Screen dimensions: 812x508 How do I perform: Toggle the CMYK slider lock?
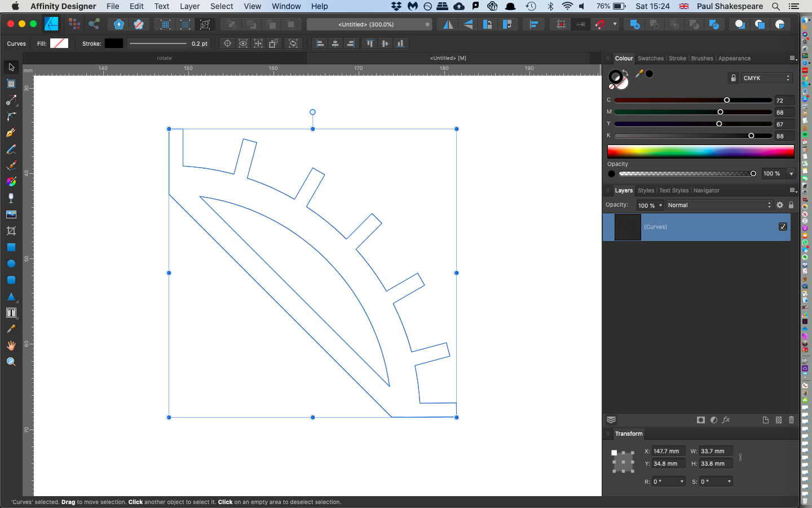point(733,78)
